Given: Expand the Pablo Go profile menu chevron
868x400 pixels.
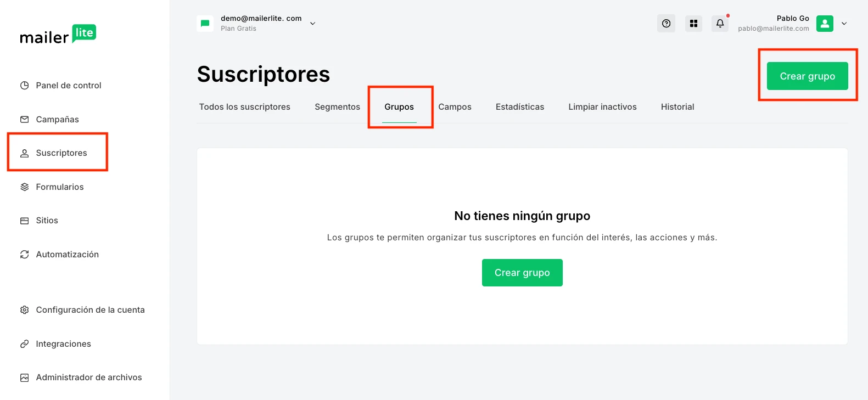Looking at the screenshot, I should pyautogui.click(x=844, y=24).
